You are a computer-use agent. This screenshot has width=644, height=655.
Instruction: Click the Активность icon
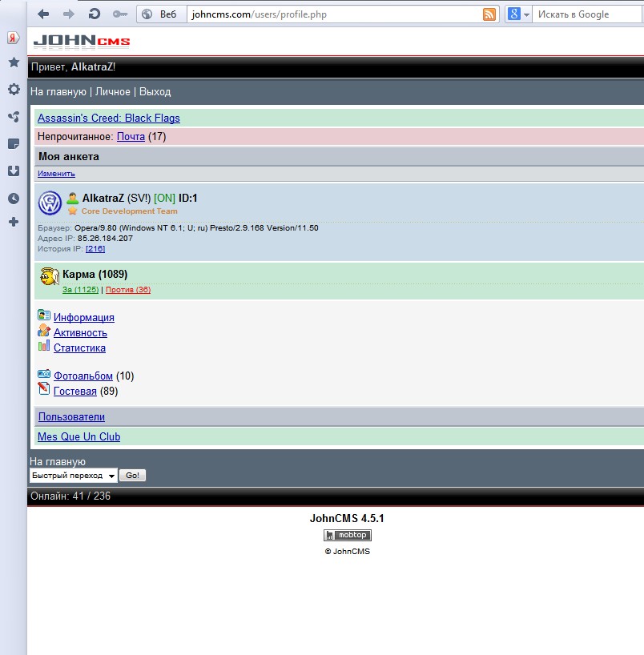point(44,331)
